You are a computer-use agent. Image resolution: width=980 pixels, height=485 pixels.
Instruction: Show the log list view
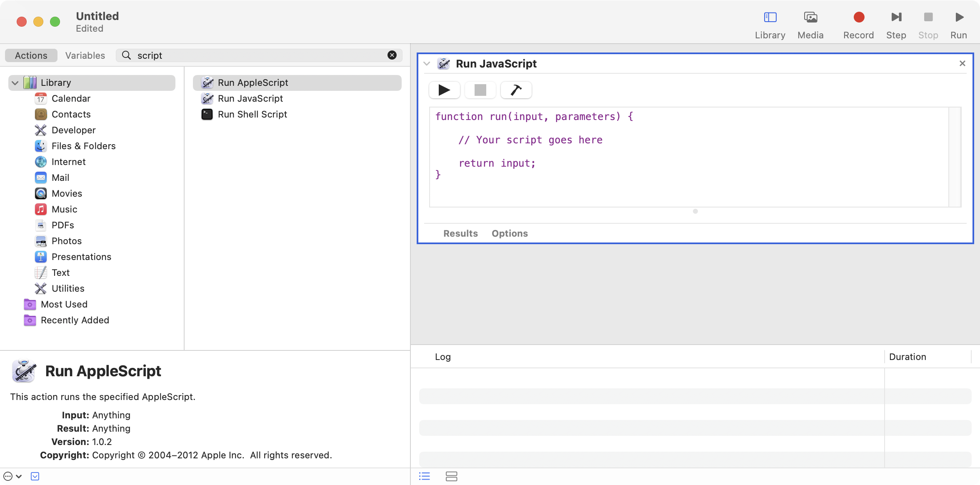[425, 476]
